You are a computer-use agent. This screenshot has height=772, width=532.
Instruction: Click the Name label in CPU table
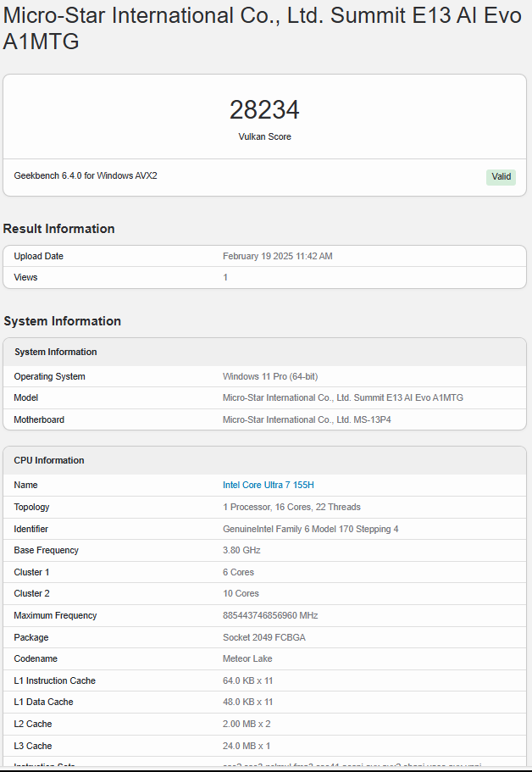25,485
